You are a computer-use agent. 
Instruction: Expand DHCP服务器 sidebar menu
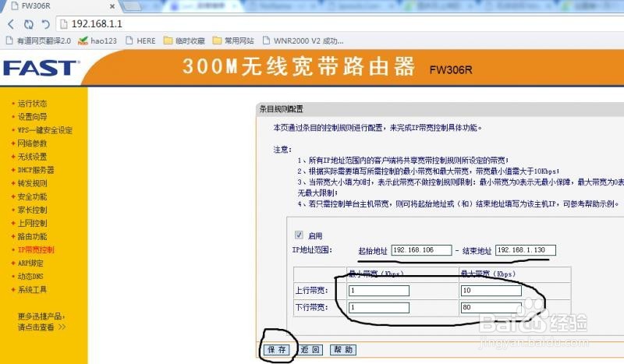(36, 170)
